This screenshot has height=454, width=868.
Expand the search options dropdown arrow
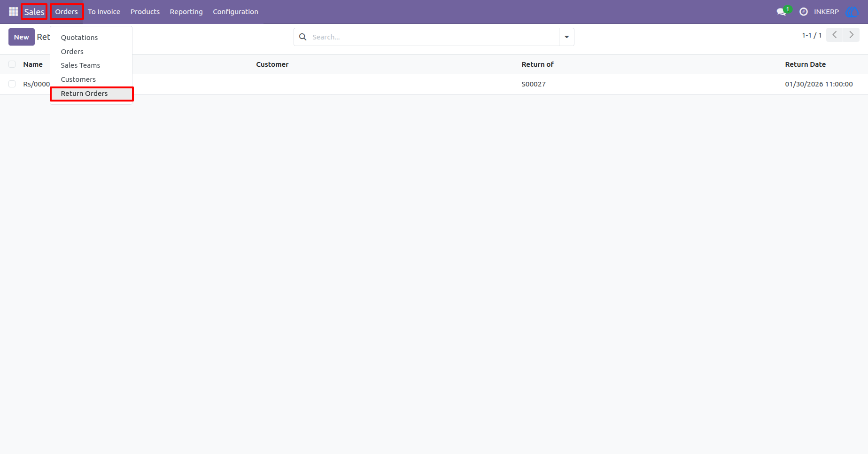(x=566, y=37)
